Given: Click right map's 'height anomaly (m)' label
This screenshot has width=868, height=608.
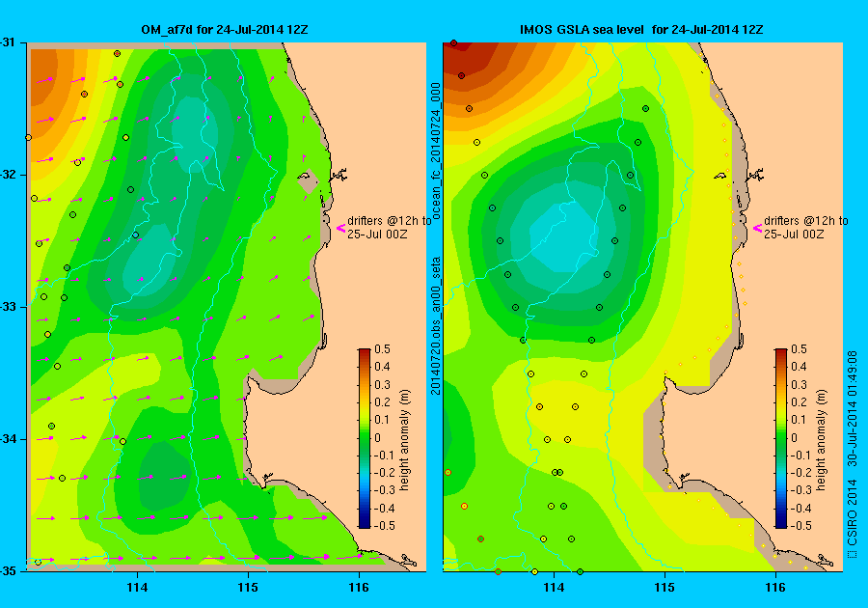Looking at the screenshot, I should click(x=821, y=440).
